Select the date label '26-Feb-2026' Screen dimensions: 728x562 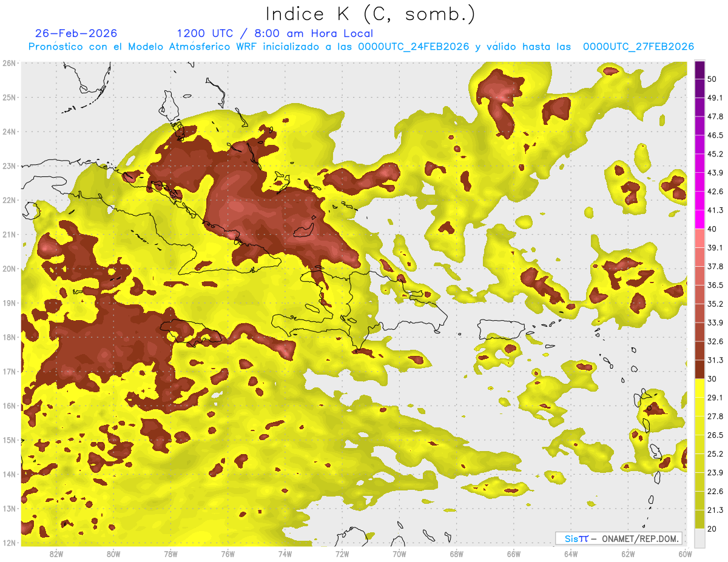(76, 33)
